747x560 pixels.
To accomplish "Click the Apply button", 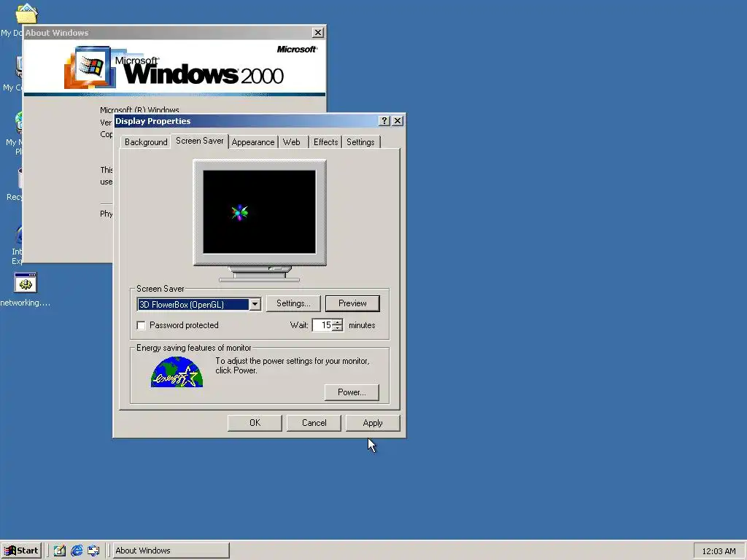I will click(373, 423).
